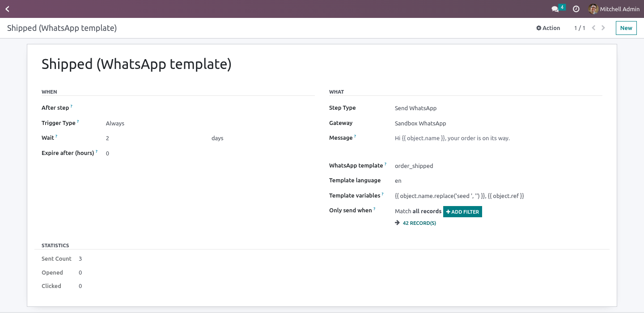Open the conversations chat icon
Screen dimensions: 644x314
pos(555,9)
